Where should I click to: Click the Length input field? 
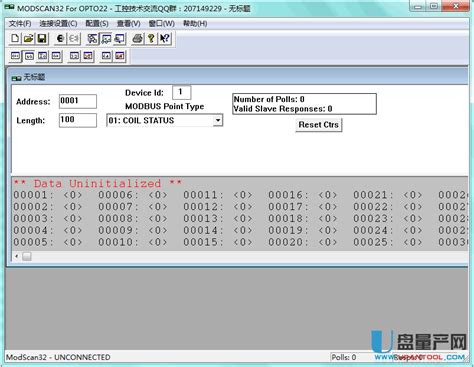pos(78,120)
